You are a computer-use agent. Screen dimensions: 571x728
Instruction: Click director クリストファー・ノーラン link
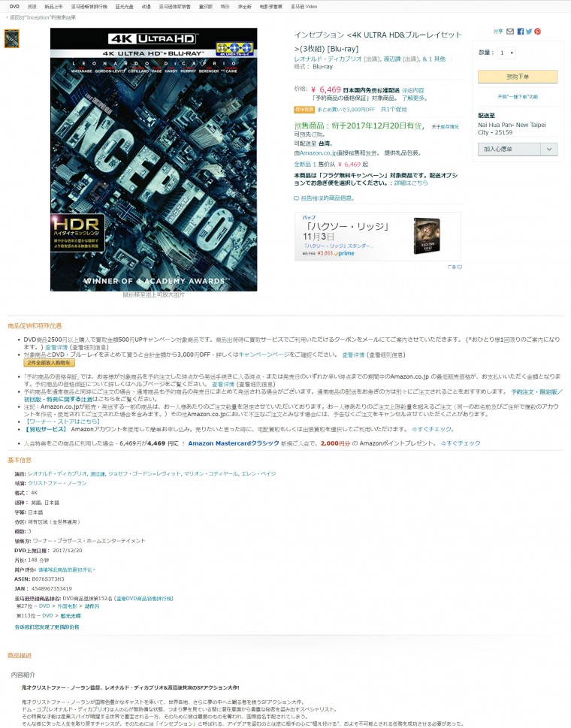[x=57, y=483]
